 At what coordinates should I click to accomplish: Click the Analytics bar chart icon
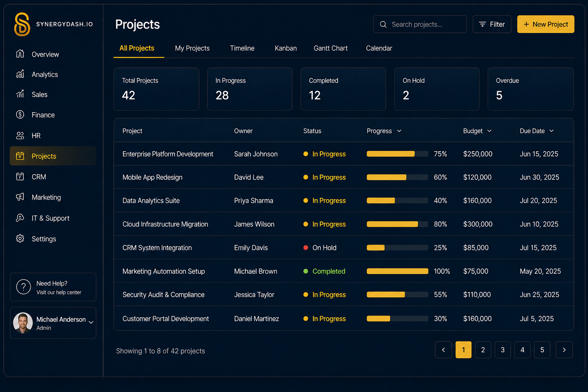click(20, 74)
